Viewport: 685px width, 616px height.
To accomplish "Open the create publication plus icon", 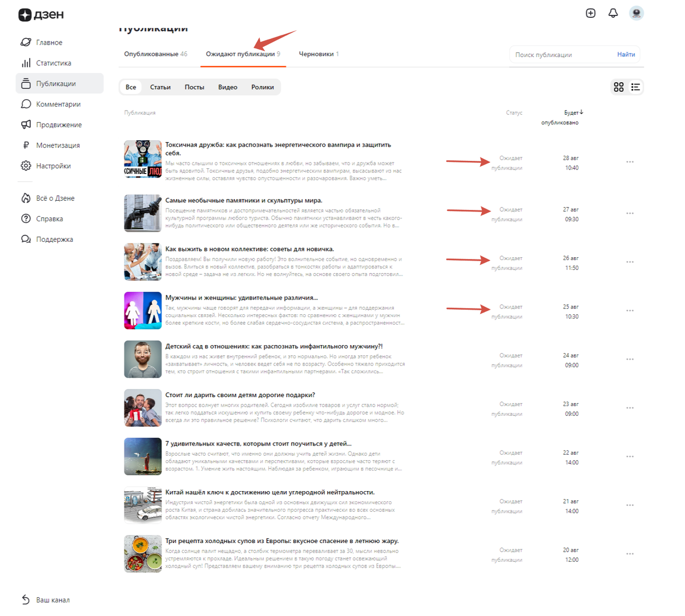I will (591, 13).
